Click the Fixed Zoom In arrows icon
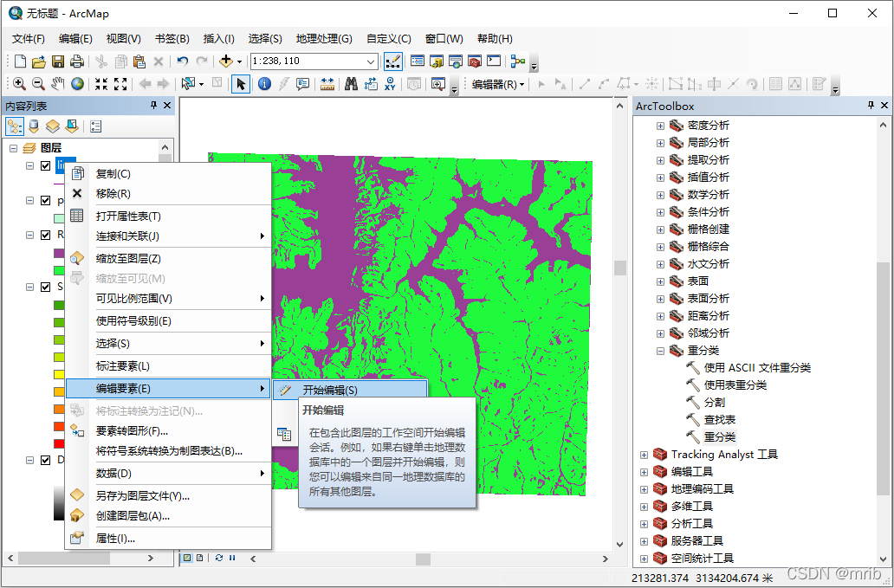Viewport: 894px width, 588px height. tap(101, 84)
